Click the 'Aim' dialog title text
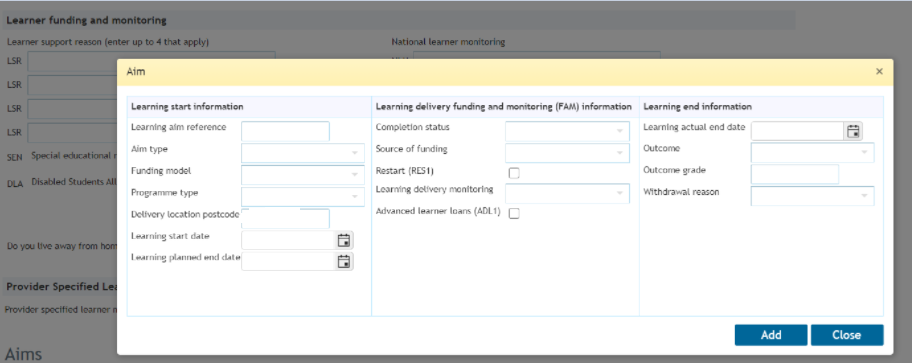The image size is (912, 363). pyautogui.click(x=136, y=72)
